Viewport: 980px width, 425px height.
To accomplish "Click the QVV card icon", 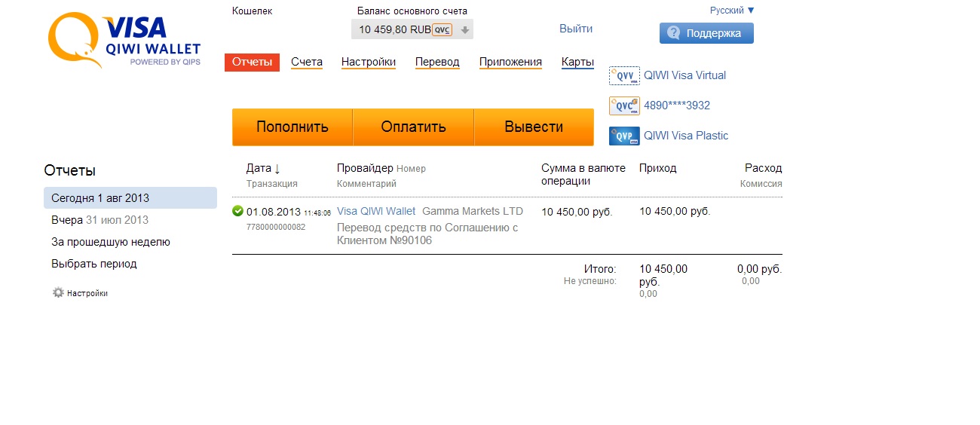I will (x=624, y=75).
